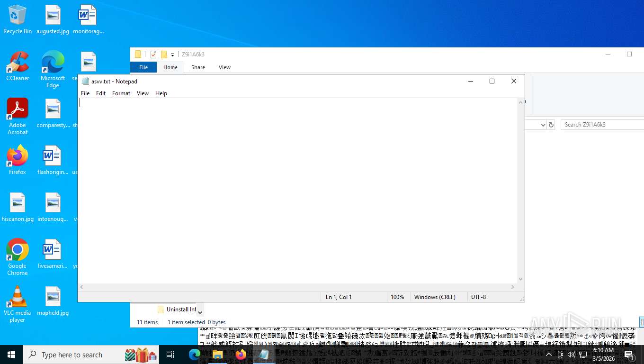Click the down chevron beside Uninstall Inf

(200, 312)
